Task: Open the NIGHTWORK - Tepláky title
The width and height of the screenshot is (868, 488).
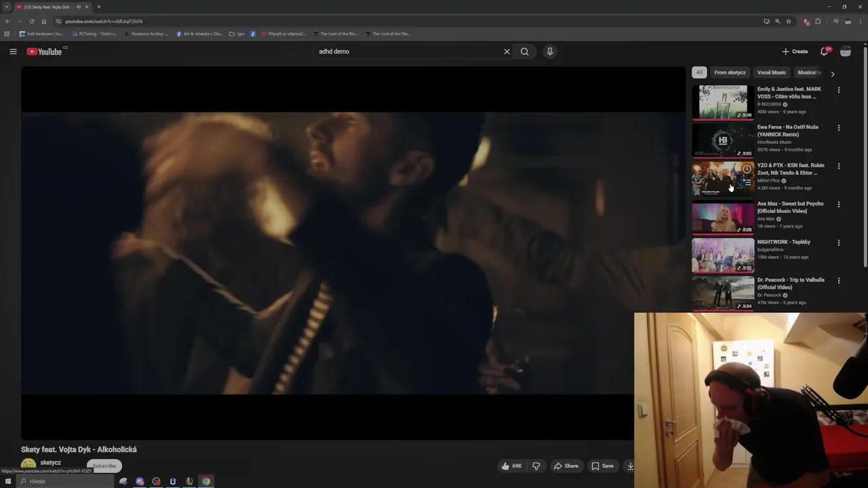Action: 784,242
